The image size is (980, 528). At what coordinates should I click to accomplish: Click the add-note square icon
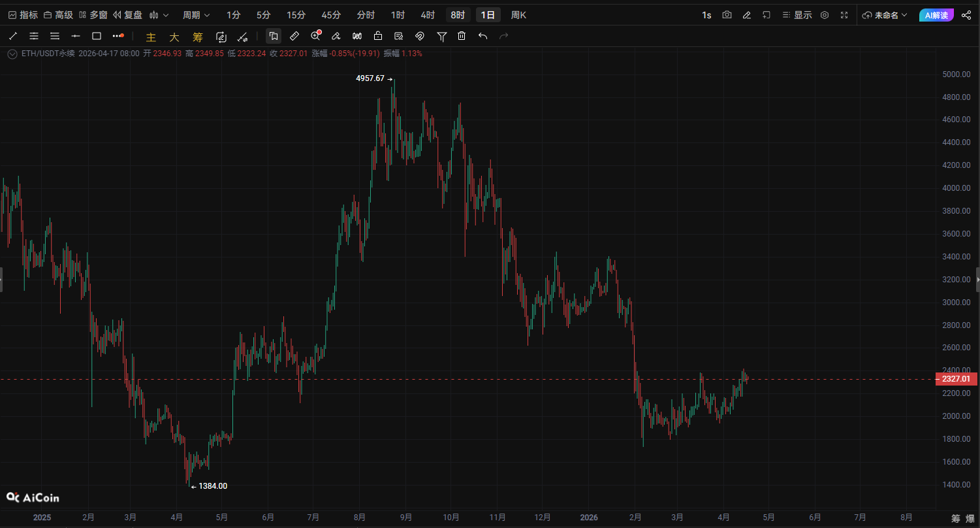coord(767,15)
